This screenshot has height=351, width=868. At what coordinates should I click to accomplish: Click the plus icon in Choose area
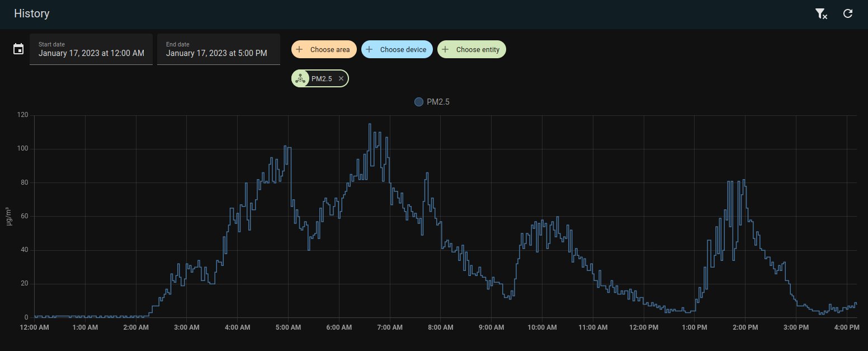[x=299, y=49]
